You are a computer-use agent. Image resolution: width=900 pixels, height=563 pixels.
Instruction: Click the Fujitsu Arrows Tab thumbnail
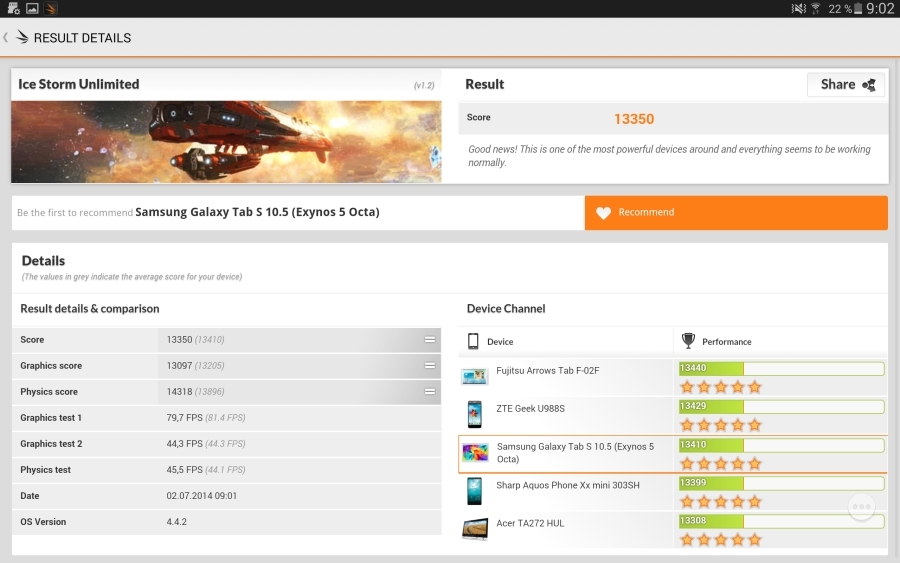(475, 376)
